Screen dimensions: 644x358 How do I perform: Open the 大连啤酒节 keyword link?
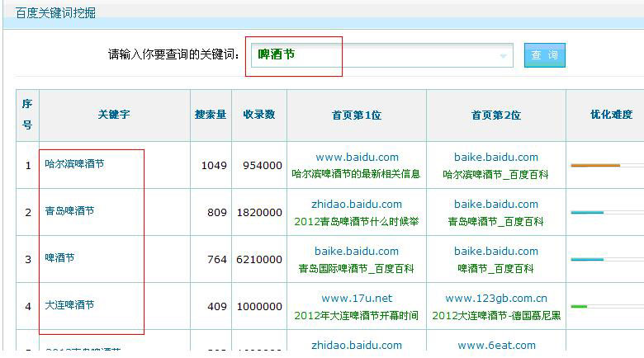tap(69, 305)
